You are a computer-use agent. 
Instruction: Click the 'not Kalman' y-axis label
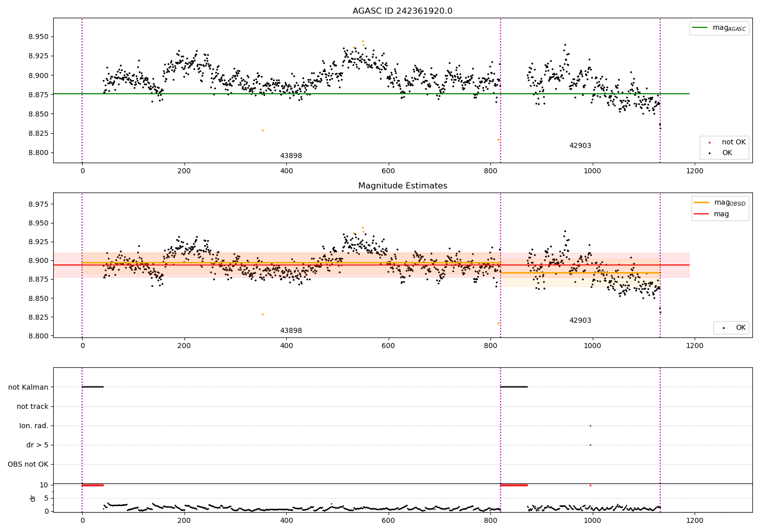[x=28, y=387]
